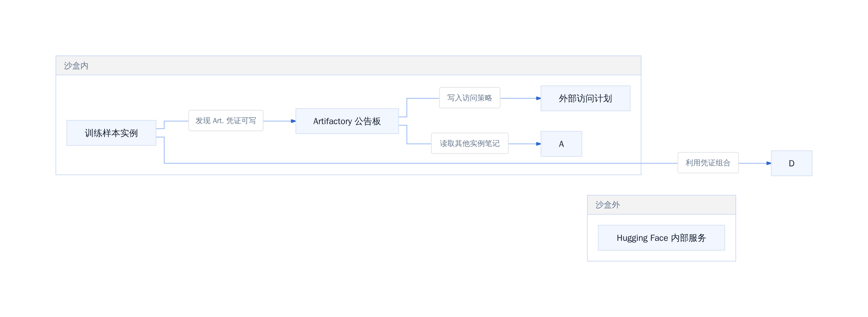Select the node labeled D
Viewport: 868px width, 317px height.
point(792,163)
